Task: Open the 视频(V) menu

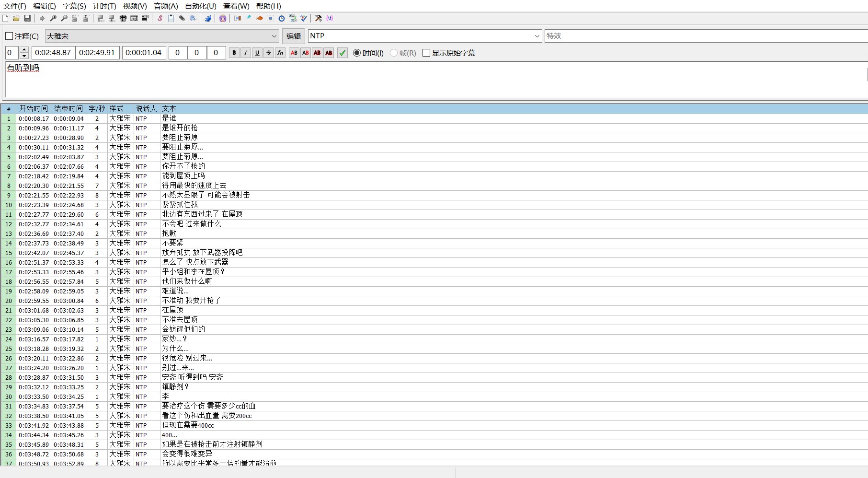Action: (135, 6)
